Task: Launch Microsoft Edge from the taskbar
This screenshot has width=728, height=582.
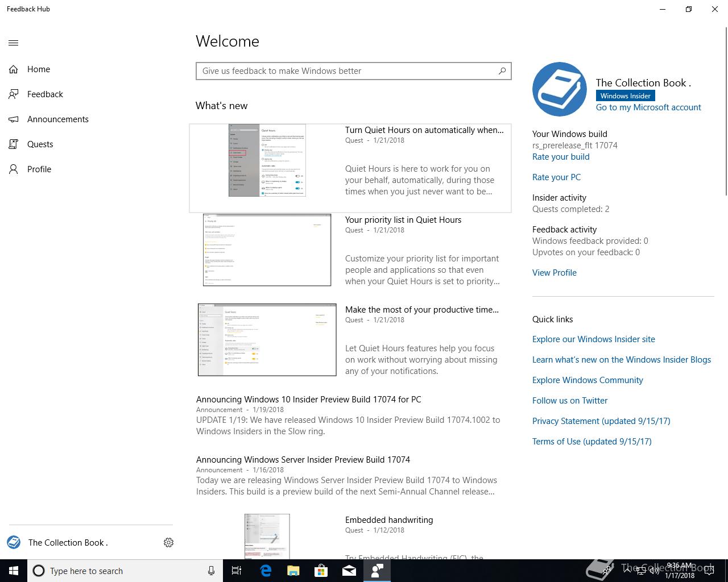Action: coord(266,571)
